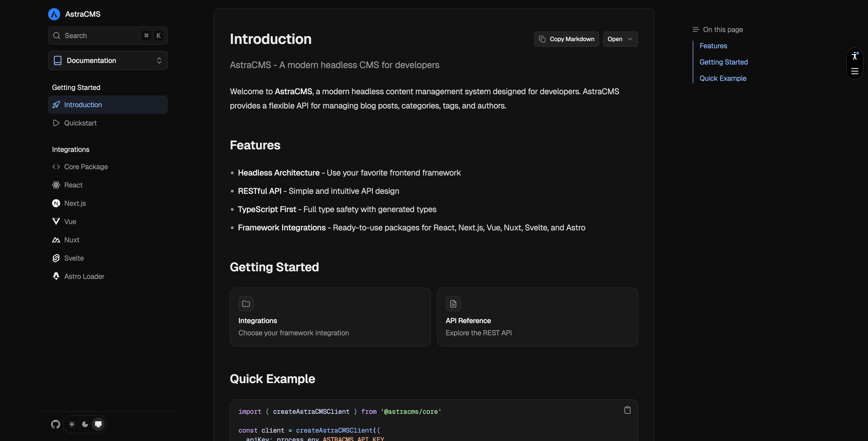Viewport: 868px width, 441px height.
Task: Open the React integration page
Action: (73, 185)
